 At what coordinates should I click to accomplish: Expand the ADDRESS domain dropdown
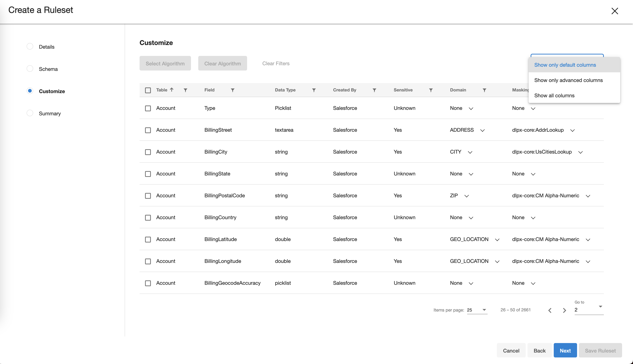[482, 130]
